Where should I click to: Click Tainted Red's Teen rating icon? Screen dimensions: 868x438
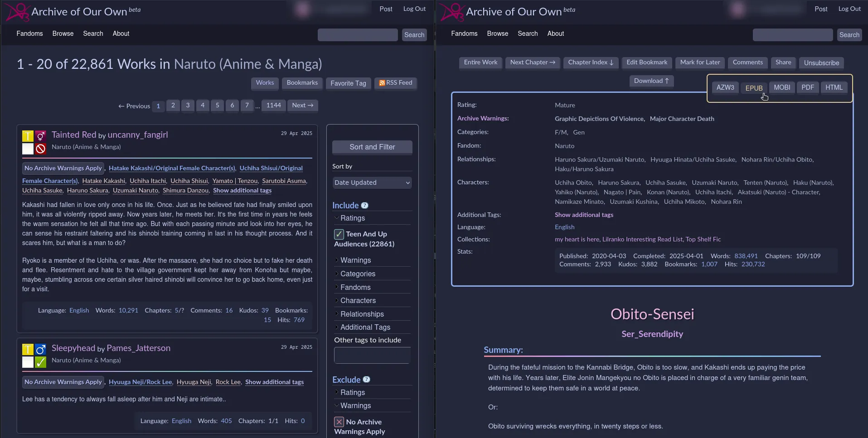28,136
